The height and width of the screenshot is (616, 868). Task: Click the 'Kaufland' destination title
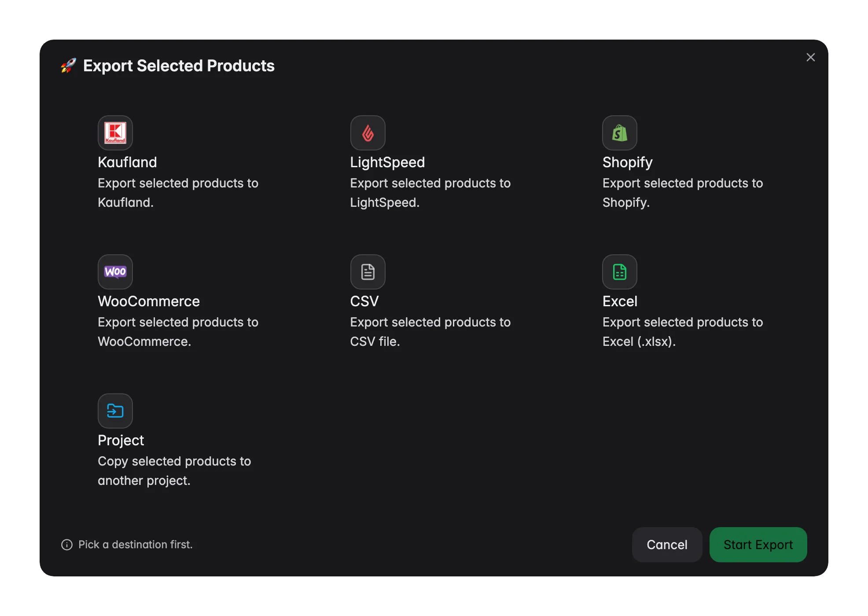click(x=127, y=162)
